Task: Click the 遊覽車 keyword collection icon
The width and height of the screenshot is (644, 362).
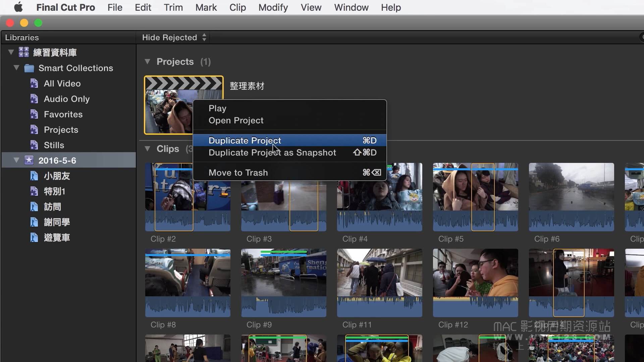Action: coord(34,238)
